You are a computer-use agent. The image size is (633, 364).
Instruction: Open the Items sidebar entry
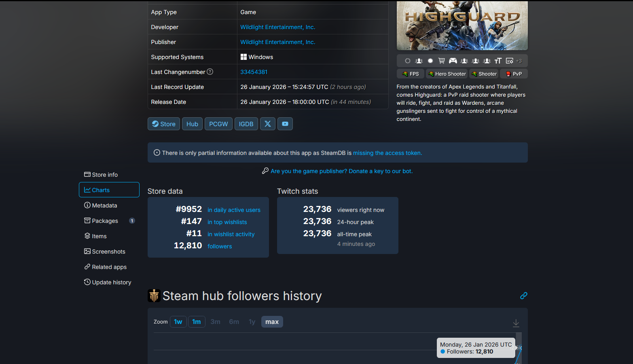click(109, 236)
